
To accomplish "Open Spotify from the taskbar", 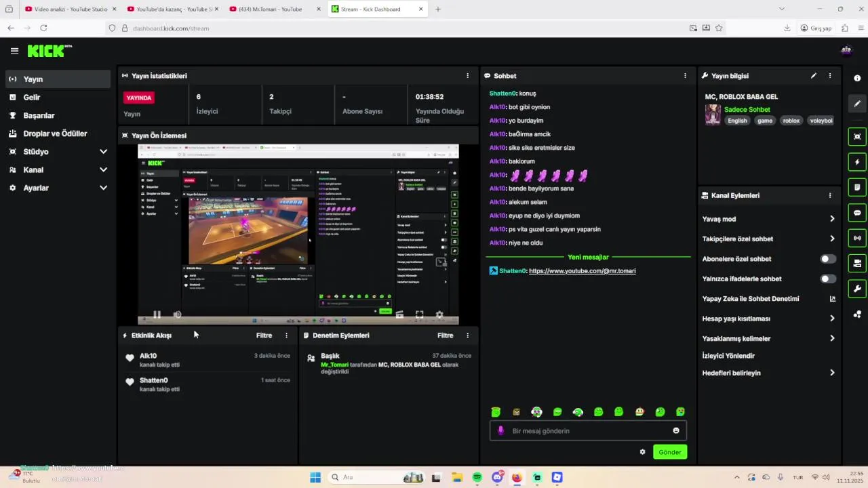I will click(477, 477).
